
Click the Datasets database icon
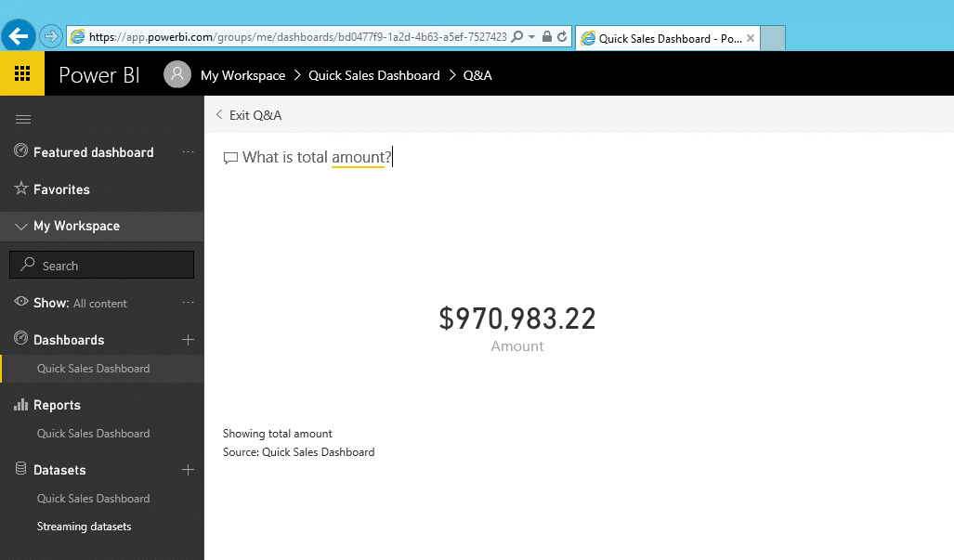point(20,468)
